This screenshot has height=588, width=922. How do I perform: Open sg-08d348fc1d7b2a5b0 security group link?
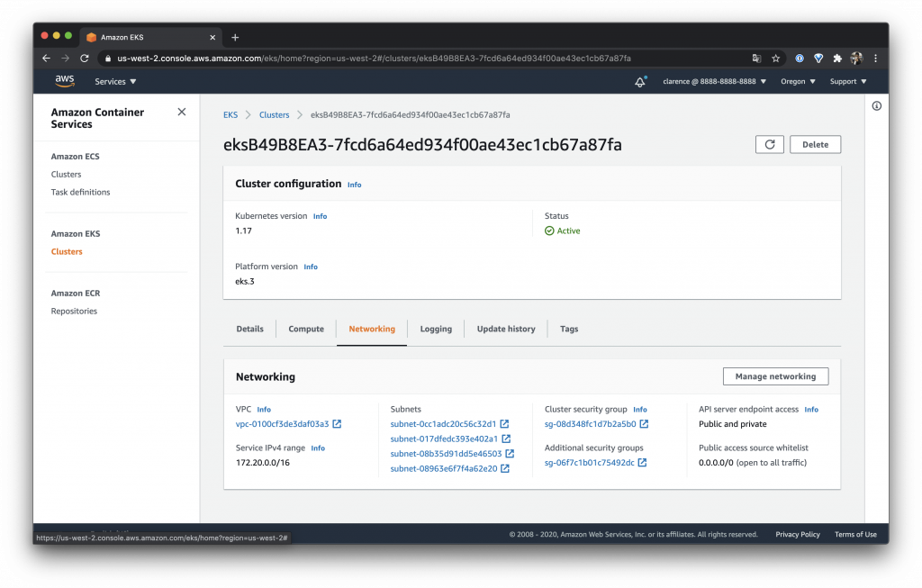point(591,424)
